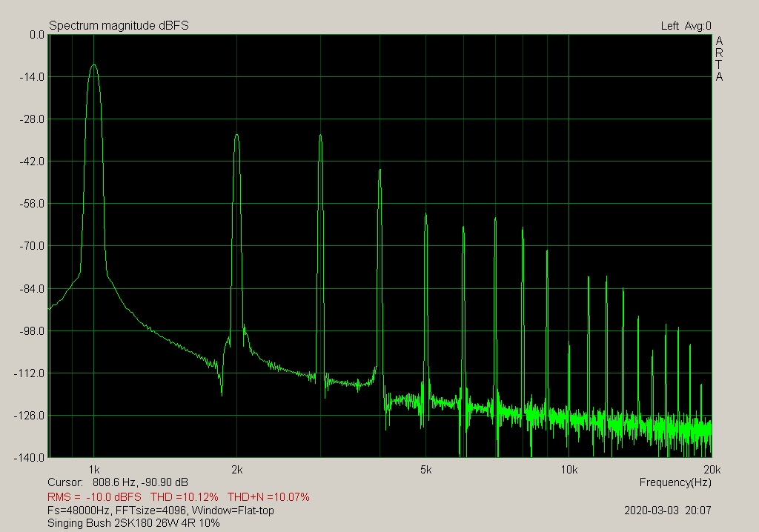The height and width of the screenshot is (532, 759).
Task: Click the 'Left Avg:0' channel label
Action: tap(686, 26)
